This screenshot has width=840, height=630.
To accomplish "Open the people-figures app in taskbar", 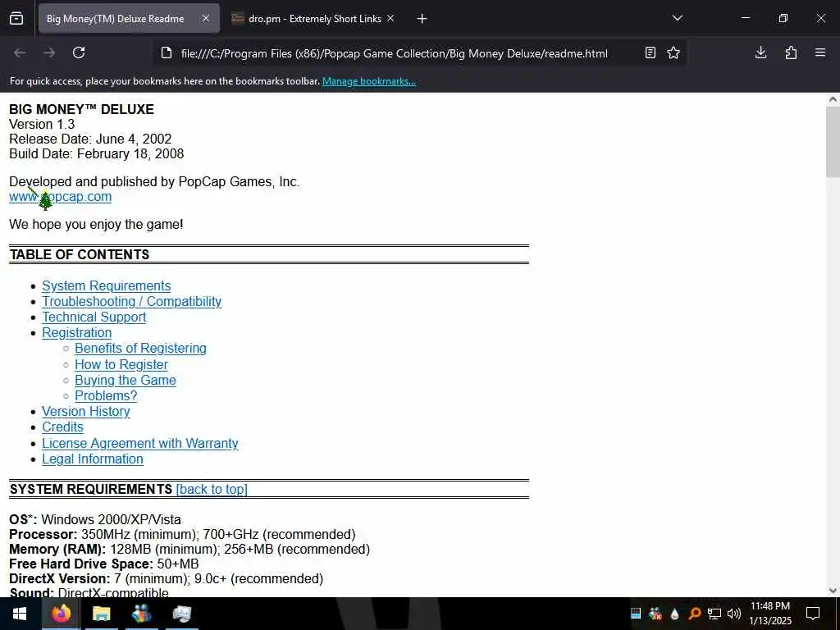I will tap(141, 614).
